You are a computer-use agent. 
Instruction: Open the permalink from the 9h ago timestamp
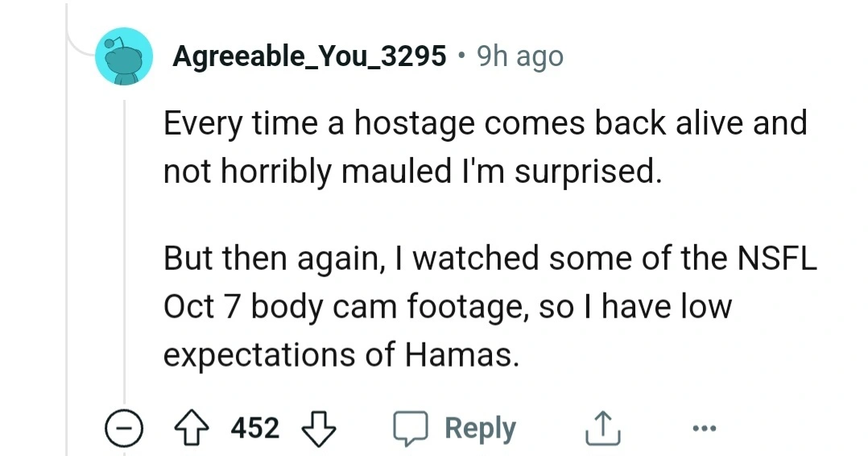[x=520, y=56]
